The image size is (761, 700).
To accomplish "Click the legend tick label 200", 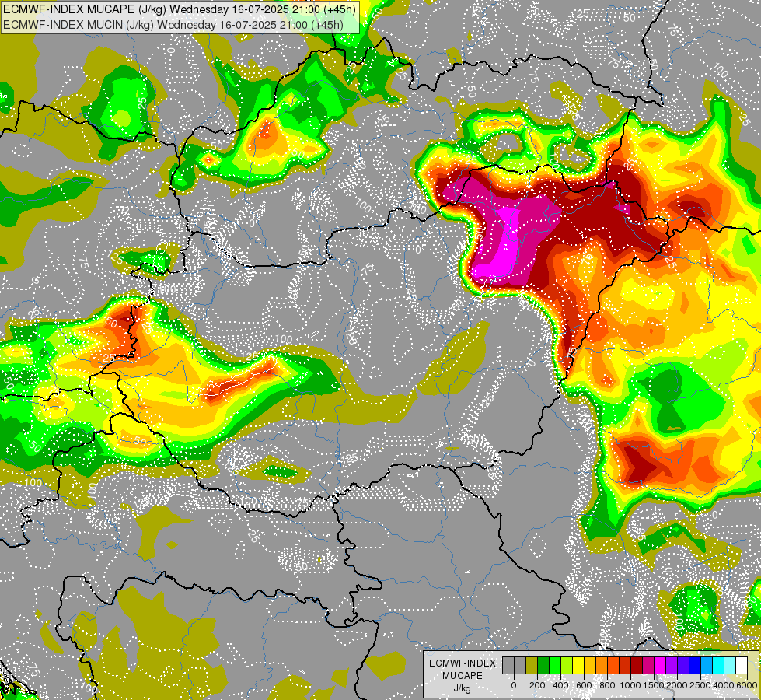I will [537, 685].
